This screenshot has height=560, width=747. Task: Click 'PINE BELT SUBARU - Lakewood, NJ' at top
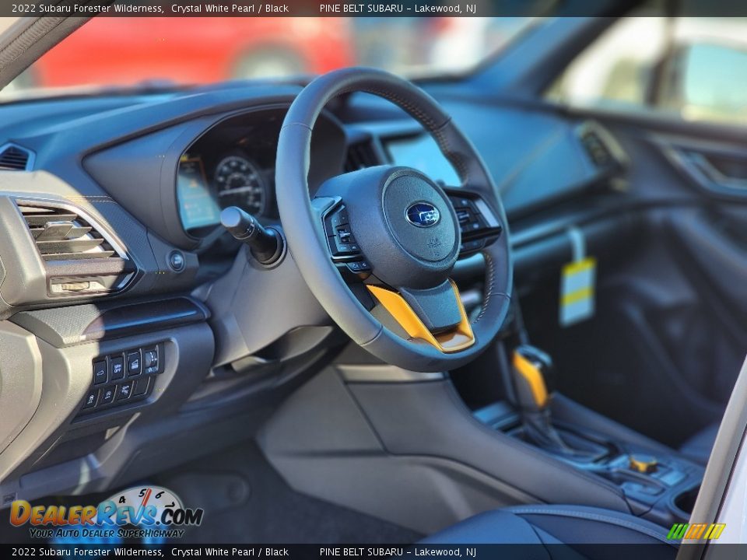[x=398, y=9]
